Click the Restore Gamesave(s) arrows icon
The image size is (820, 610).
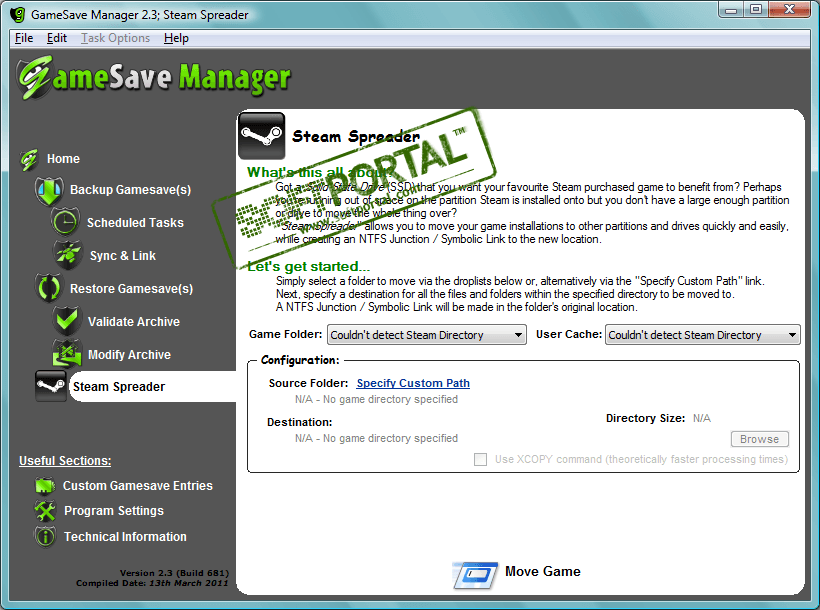click(49, 288)
